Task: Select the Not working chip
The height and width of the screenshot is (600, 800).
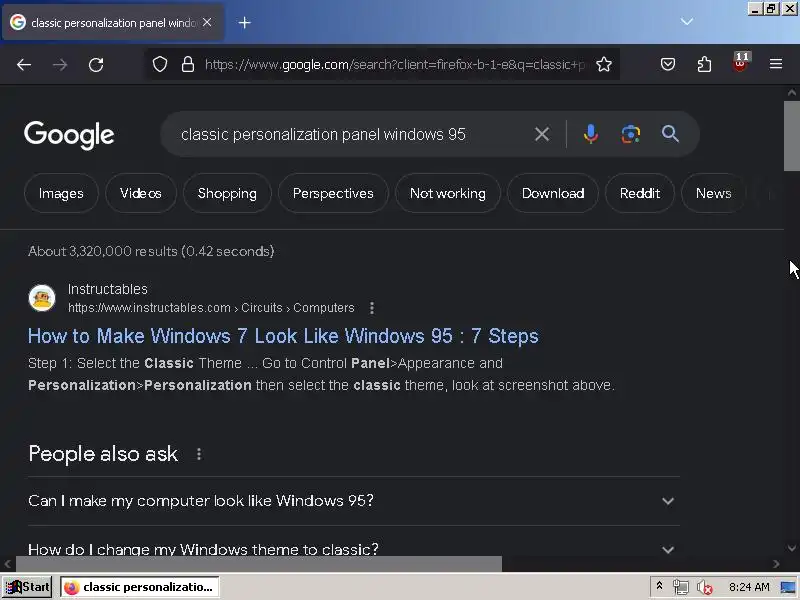Action: tap(448, 193)
